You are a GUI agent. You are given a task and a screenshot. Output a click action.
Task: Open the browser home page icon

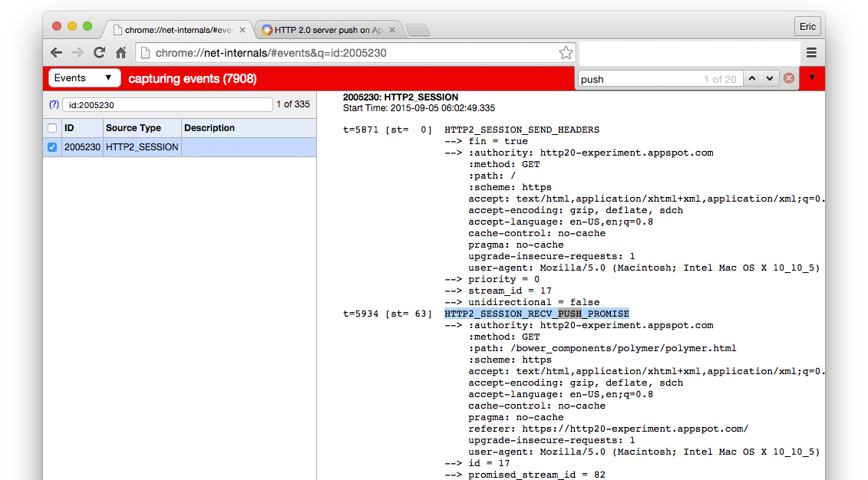(x=120, y=53)
